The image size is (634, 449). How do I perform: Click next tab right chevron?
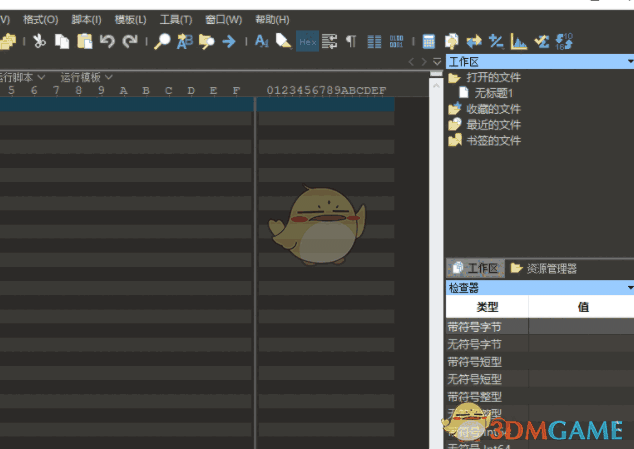coord(424,62)
